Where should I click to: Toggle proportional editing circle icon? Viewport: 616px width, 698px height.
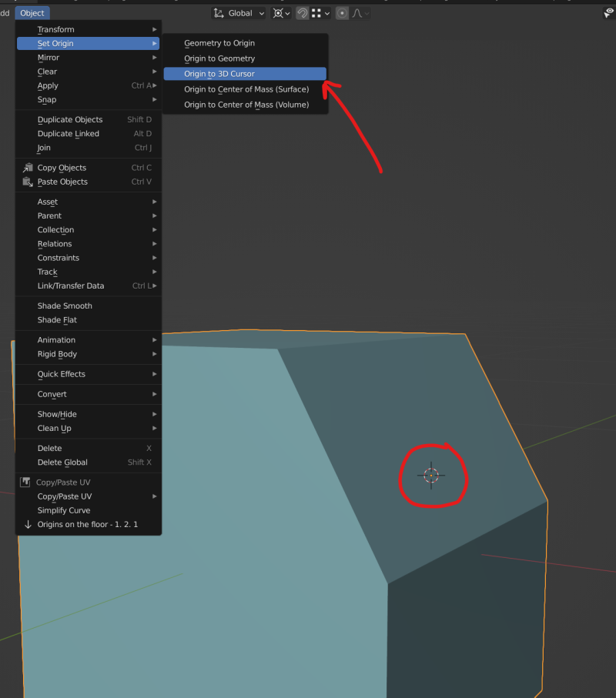[342, 13]
